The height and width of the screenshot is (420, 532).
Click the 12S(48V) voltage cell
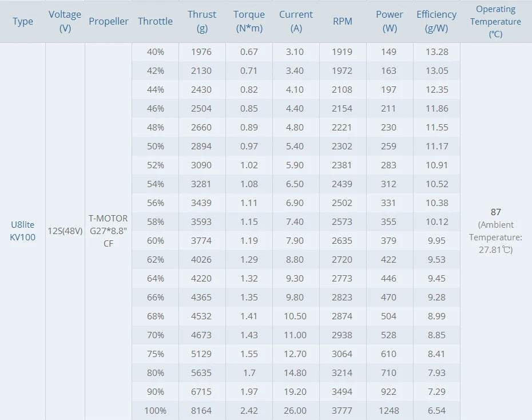(65, 231)
